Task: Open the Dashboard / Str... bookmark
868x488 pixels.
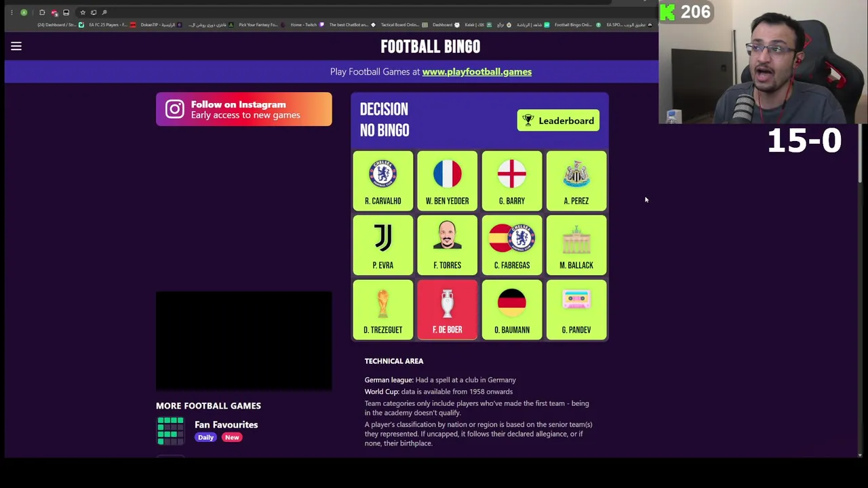Action: (x=60, y=25)
